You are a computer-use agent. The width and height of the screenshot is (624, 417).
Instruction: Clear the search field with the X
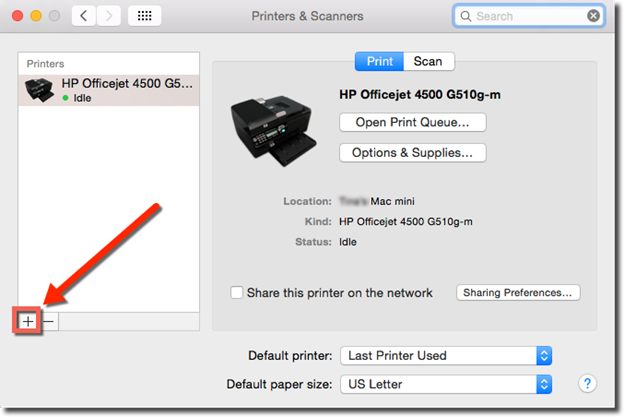[x=593, y=16]
